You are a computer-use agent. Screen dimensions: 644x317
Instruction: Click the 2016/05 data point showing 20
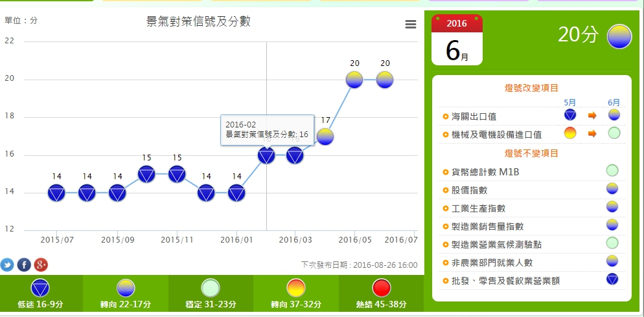coord(354,80)
